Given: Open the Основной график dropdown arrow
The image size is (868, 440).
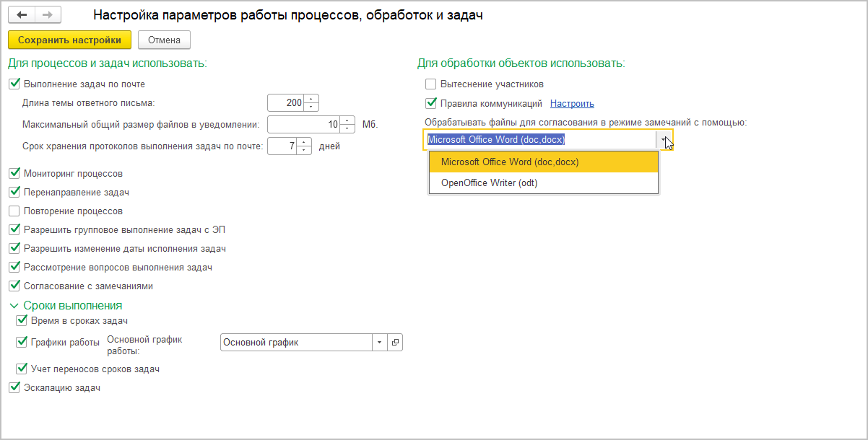Looking at the screenshot, I should [x=380, y=343].
